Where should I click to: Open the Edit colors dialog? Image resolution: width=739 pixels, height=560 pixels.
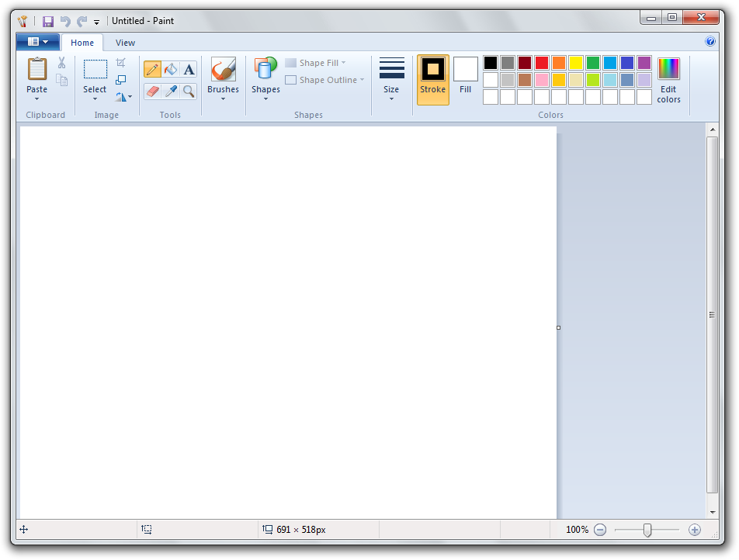point(668,80)
